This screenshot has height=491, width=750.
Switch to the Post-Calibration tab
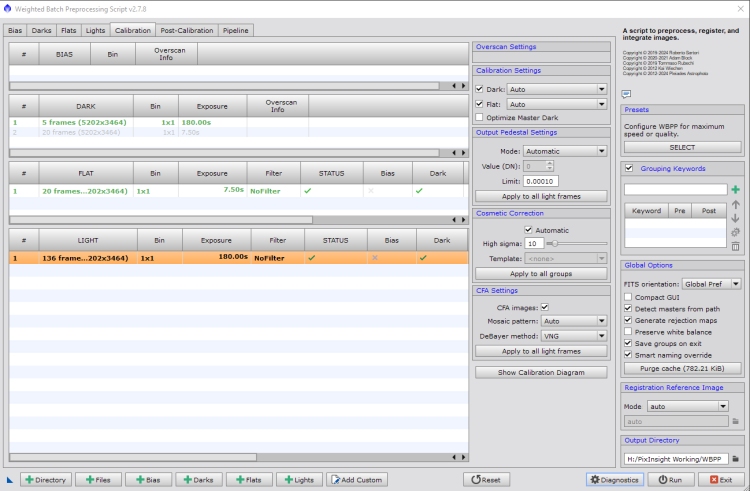(186, 30)
